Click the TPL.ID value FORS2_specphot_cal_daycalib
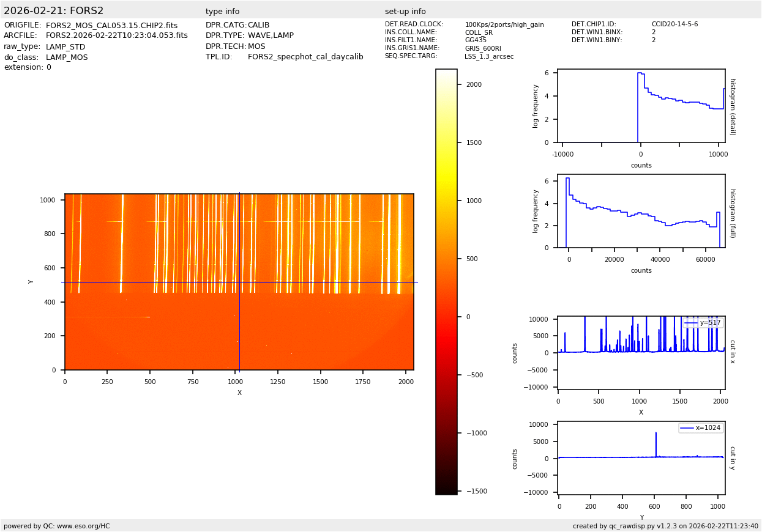Viewport: 762px width, 532px height. coord(305,57)
